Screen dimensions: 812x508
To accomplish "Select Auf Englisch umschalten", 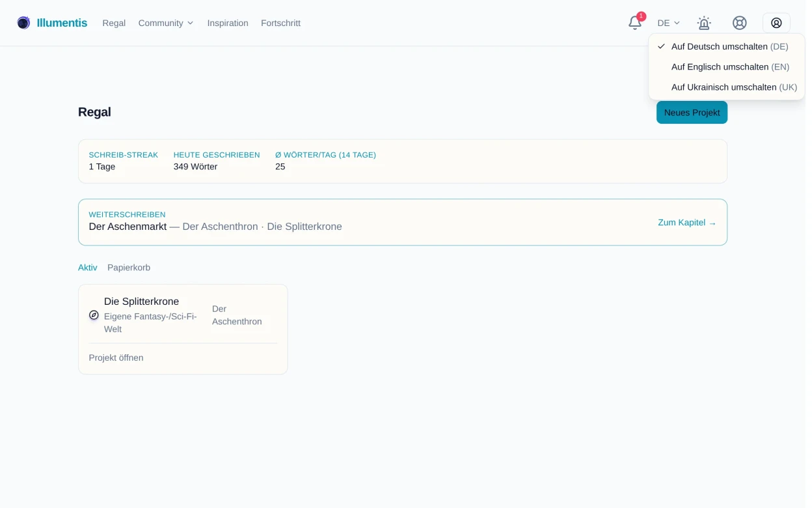I will pyautogui.click(x=727, y=66).
